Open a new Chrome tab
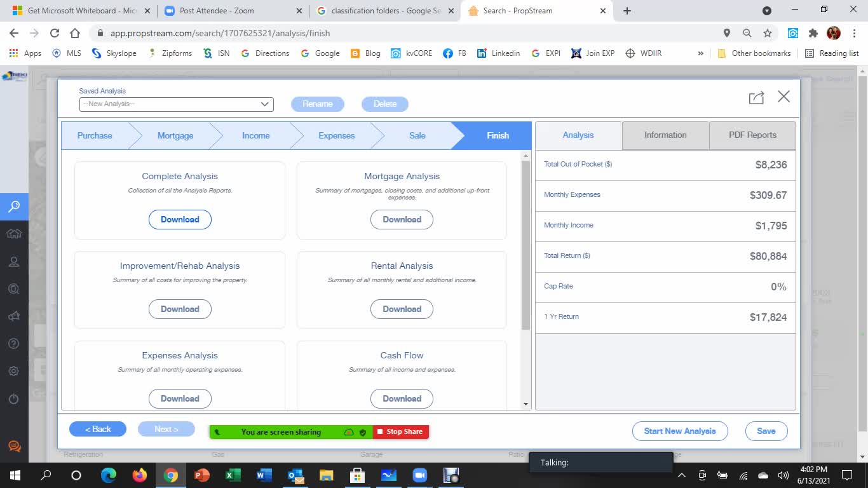The image size is (868, 488). pos(627,11)
